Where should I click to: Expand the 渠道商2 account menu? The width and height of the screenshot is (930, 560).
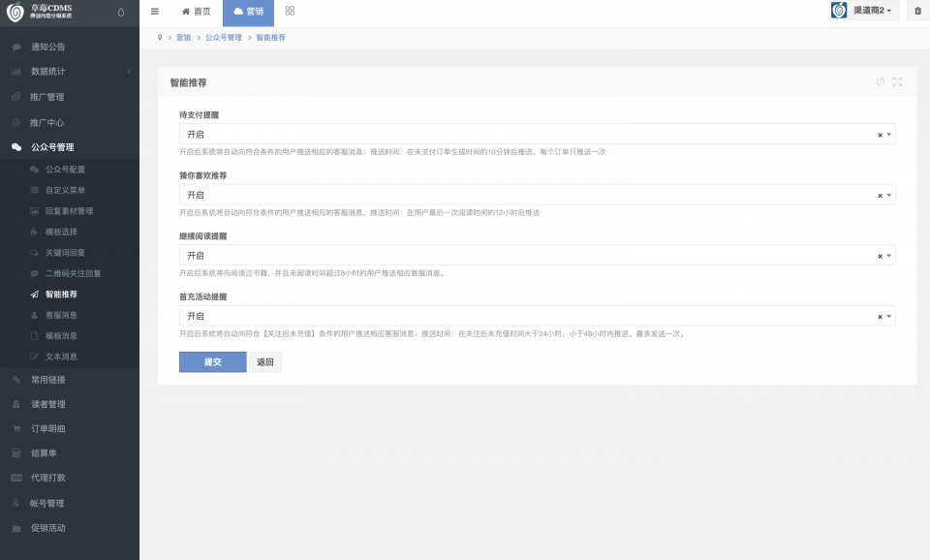click(x=863, y=11)
